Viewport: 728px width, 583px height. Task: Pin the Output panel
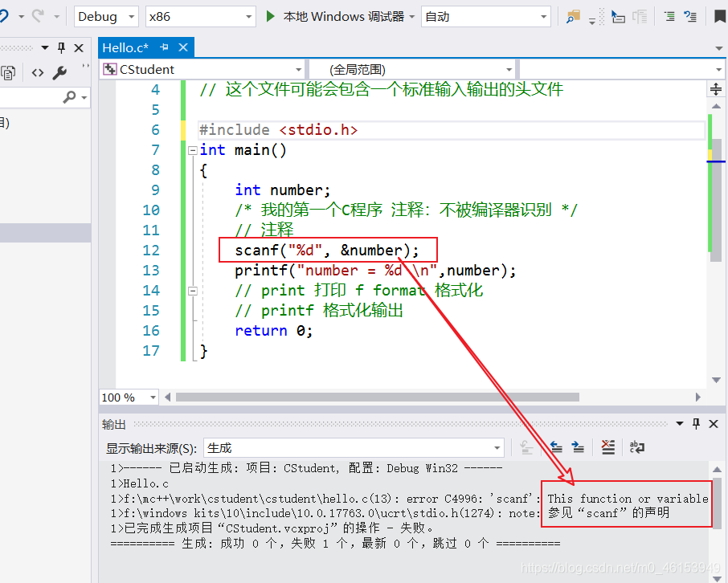696,423
